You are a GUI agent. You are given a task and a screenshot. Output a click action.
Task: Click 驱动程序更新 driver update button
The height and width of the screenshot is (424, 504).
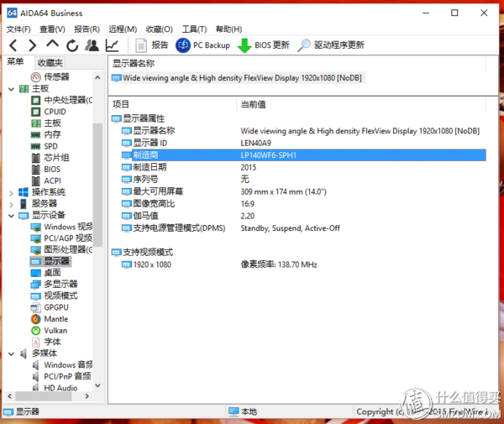(330, 45)
